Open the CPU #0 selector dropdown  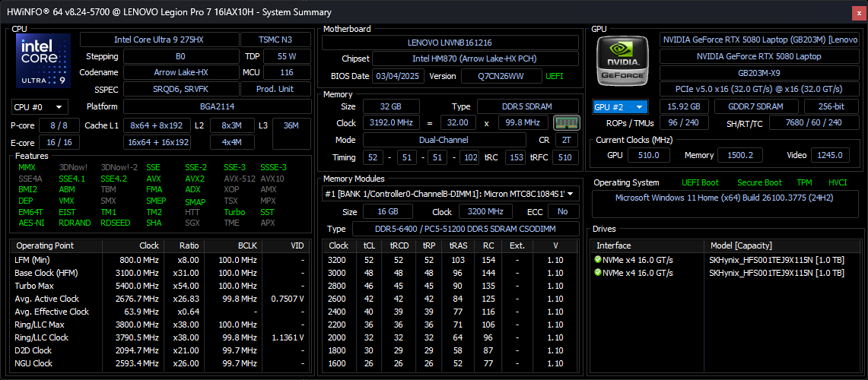pyautogui.click(x=39, y=107)
